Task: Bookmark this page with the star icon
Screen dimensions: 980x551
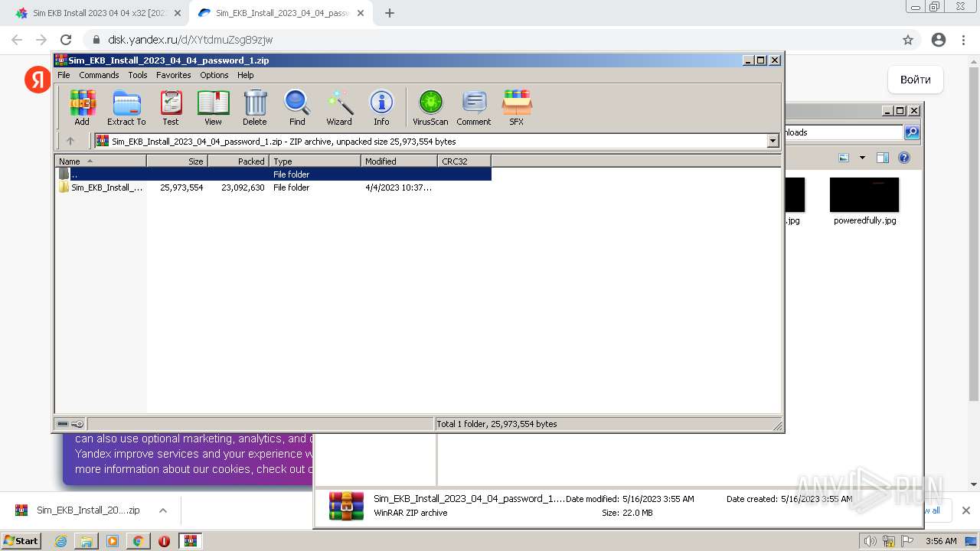Action: (x=908, y=40)
